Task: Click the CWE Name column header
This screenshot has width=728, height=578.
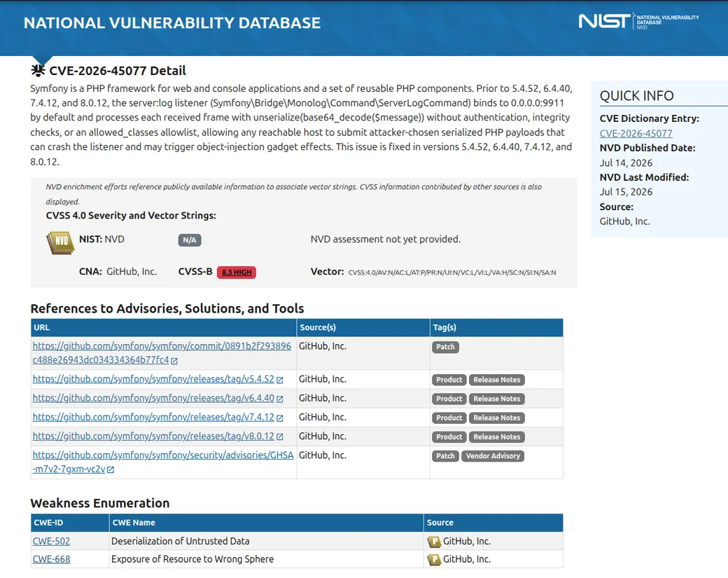Action: tap(267, 523)
